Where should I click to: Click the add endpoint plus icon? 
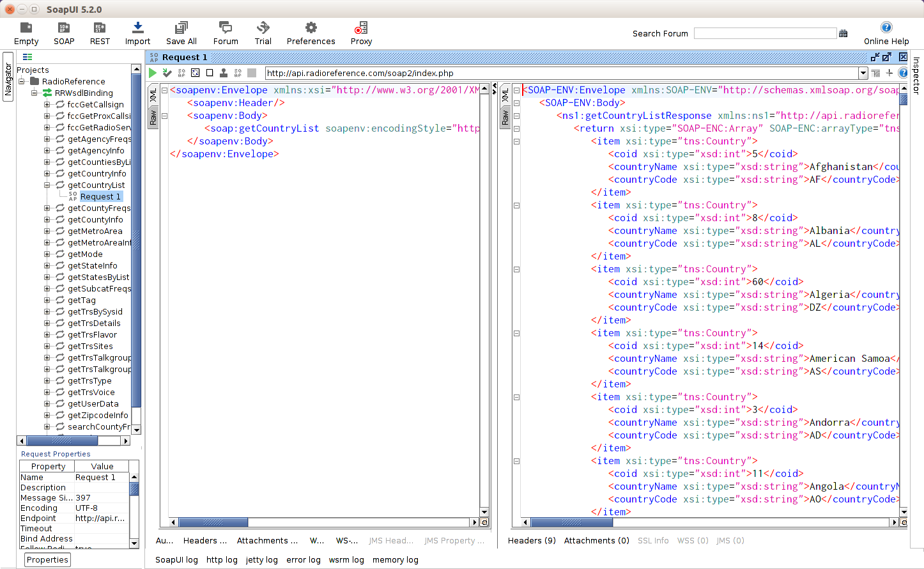pos(889,73)
